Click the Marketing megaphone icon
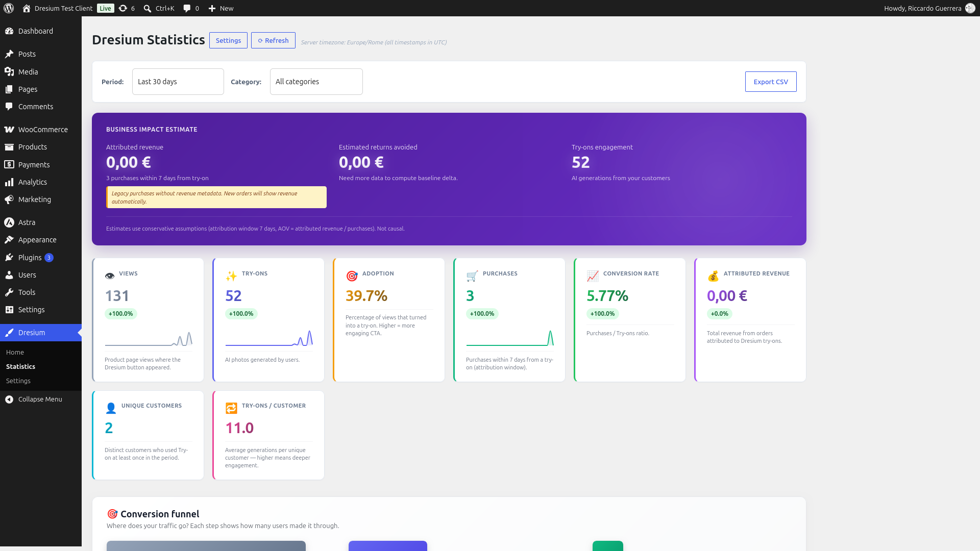The width and height of the screenshot is (980, 551). [9, 199]
